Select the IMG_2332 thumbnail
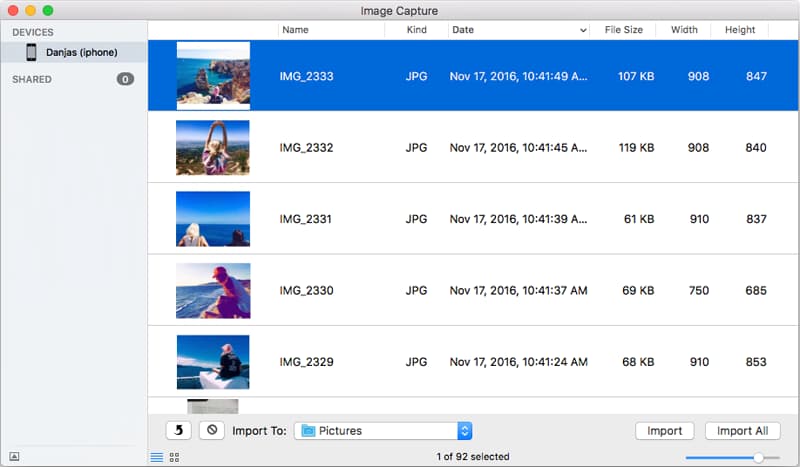Image resolution: width=800 pixels, height=467 pixels. [212, 148]
